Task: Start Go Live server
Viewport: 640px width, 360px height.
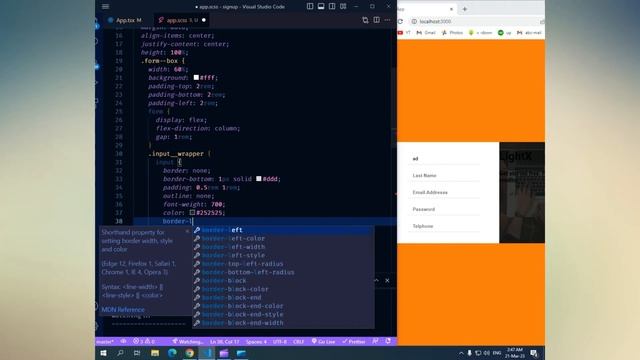Action: [323, 342]
